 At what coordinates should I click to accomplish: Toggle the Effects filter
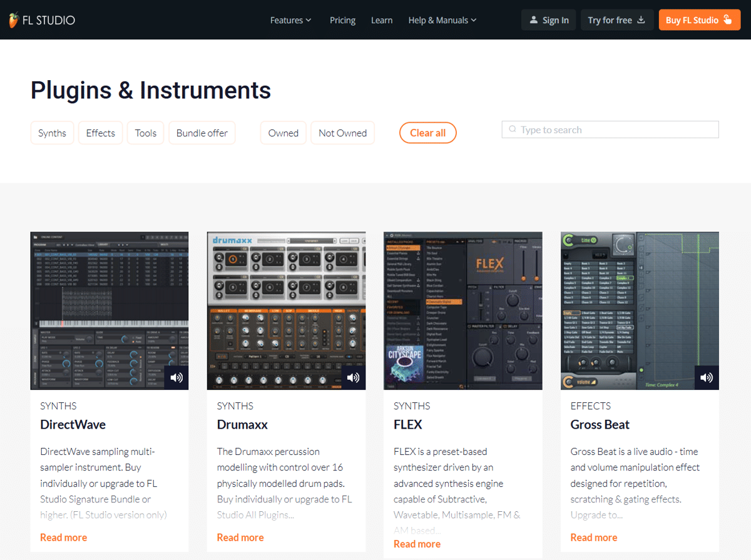[x=101, y=133]
